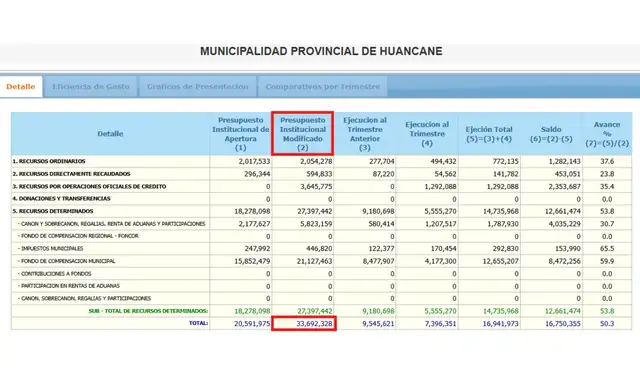Click Presupuesto Institucional Modificado header
The image size is (640, 376).
click(303, 134)
